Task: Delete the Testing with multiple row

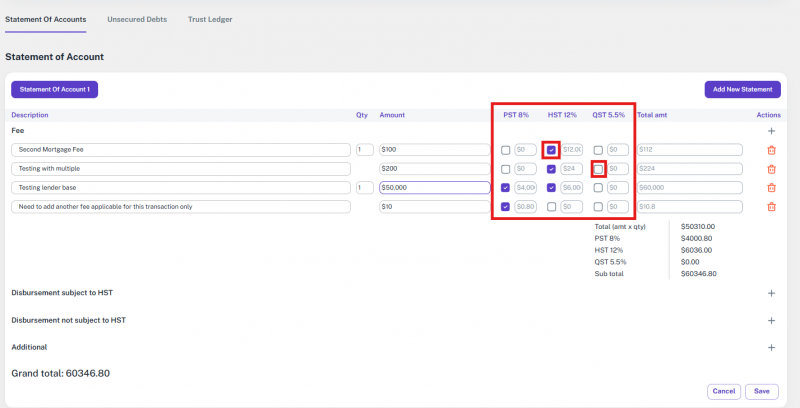Action: [771, 169]
